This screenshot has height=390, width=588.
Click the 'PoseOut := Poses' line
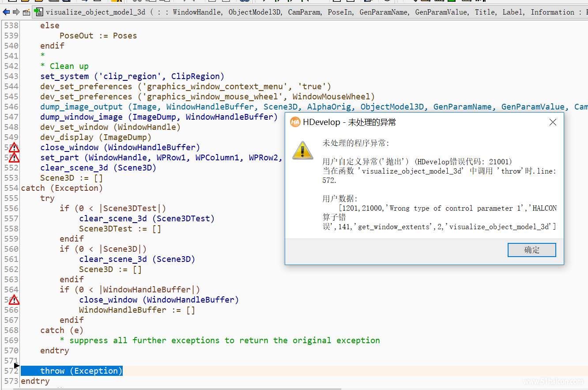click(x=98, y=36)
